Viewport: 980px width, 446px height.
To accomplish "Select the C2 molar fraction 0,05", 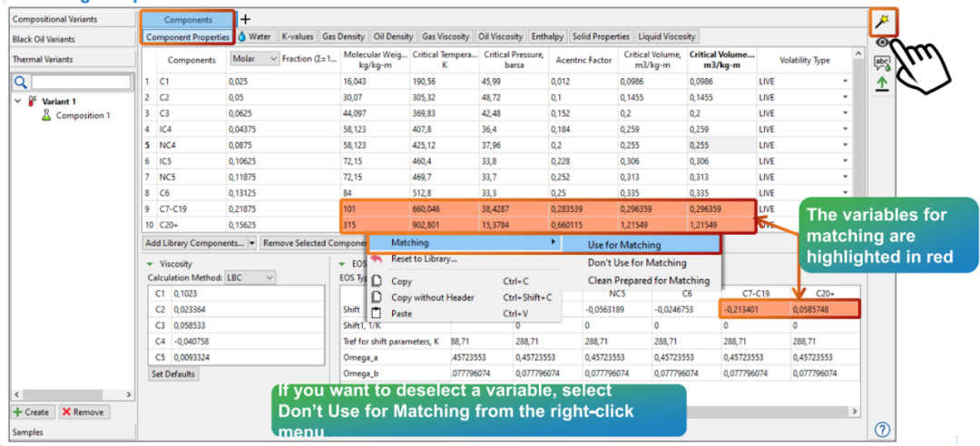I will pyautogui.click(x=283, y=97).
